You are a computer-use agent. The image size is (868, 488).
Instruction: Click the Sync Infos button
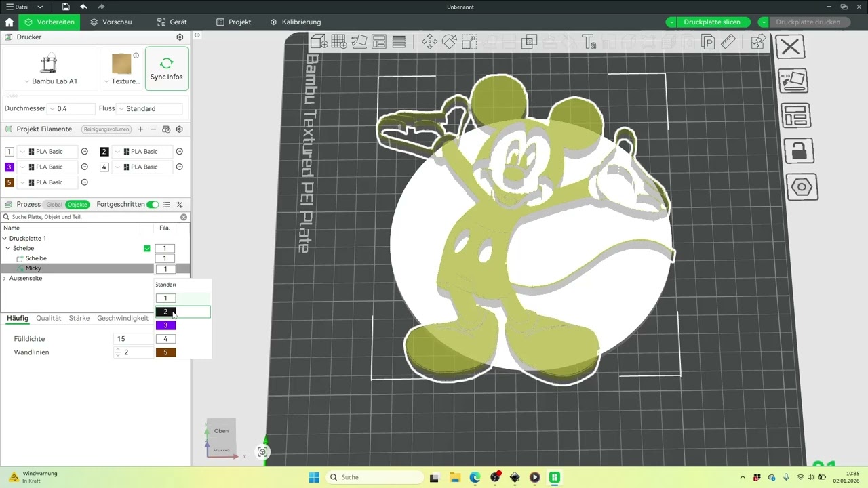point(167,68)
